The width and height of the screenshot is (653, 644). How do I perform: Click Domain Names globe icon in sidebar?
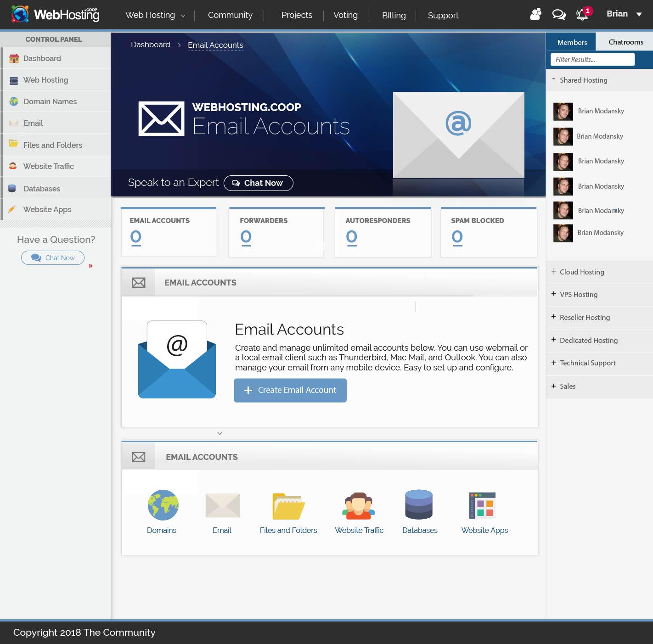coord(14,101)
